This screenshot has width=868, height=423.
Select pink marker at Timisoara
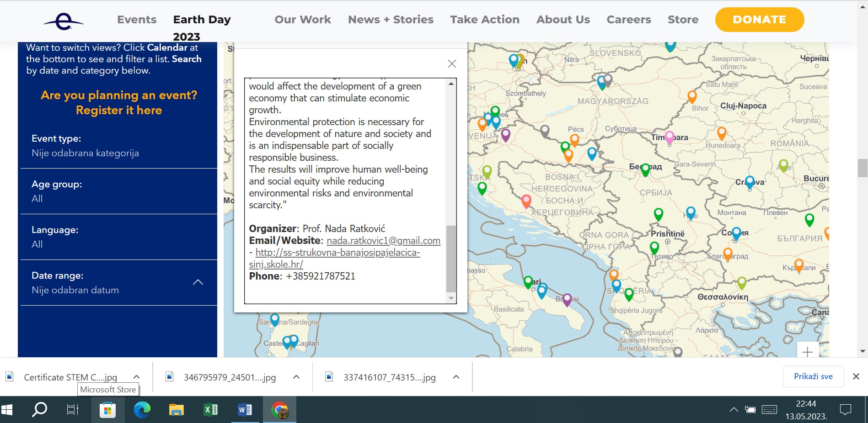click(670, 137)
